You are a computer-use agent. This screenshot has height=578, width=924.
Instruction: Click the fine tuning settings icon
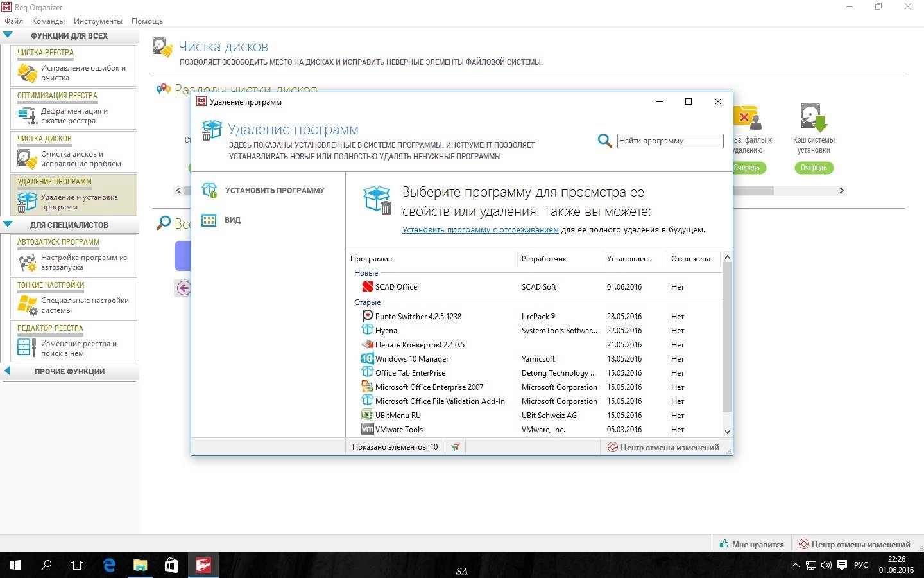[27, 305]
